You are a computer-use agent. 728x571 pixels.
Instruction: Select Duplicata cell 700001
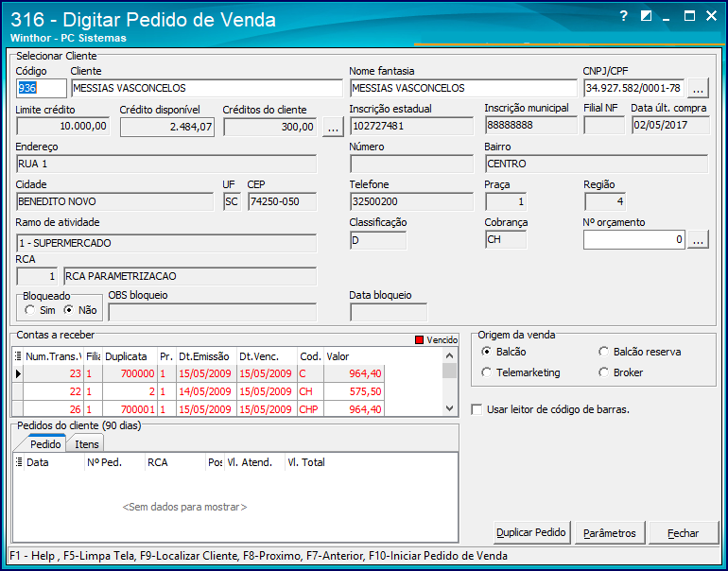(130, 409)
